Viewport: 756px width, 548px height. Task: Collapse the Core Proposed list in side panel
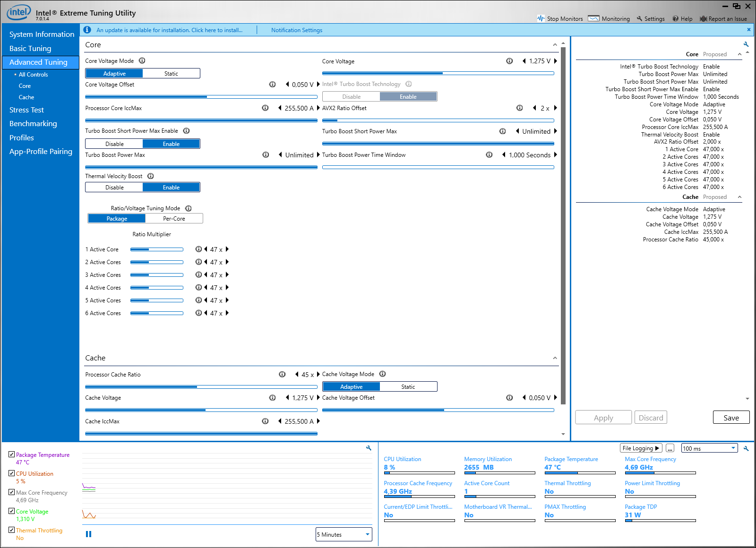(739, 54)
